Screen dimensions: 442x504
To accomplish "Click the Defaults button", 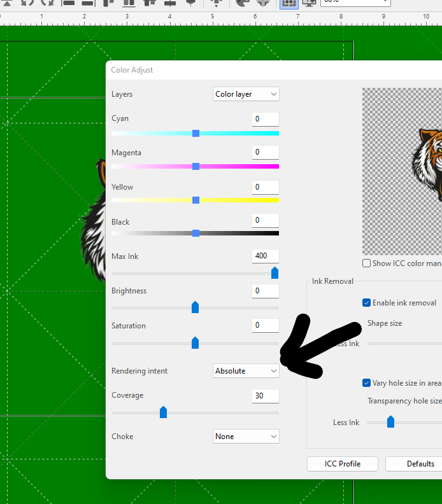I will (414, 464).
